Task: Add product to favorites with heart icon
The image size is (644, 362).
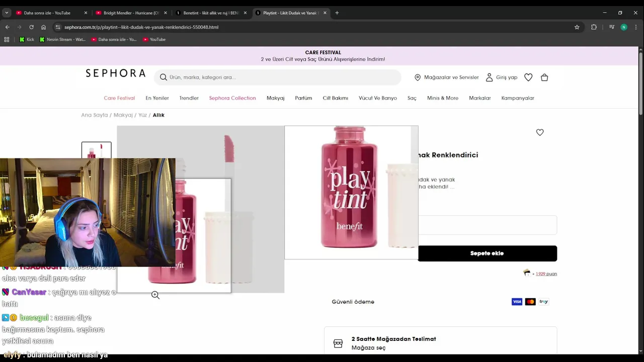Action: point(540,132)
